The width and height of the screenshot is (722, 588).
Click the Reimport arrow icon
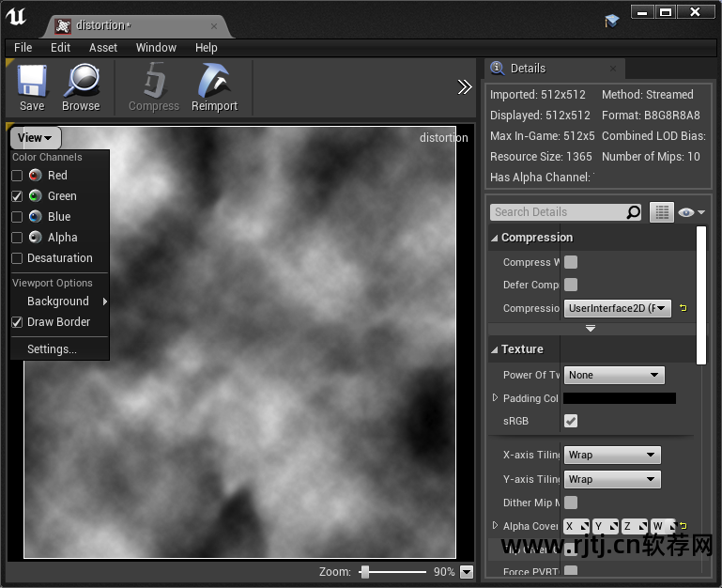coord(214,80)
